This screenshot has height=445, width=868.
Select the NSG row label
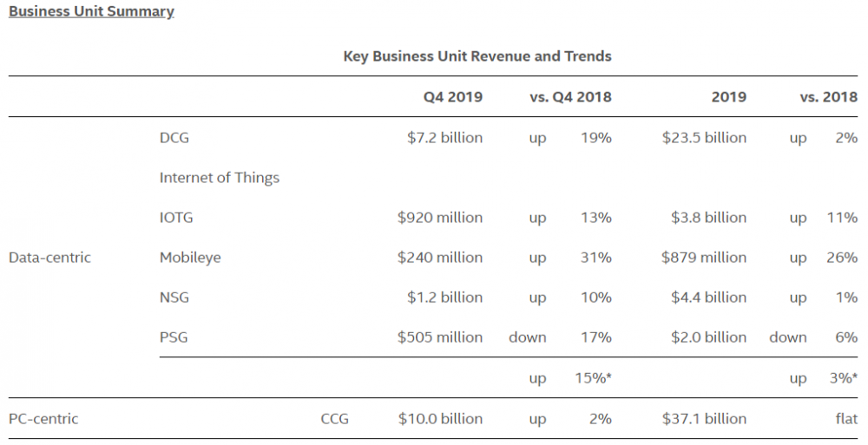click(x=174, y=298)
